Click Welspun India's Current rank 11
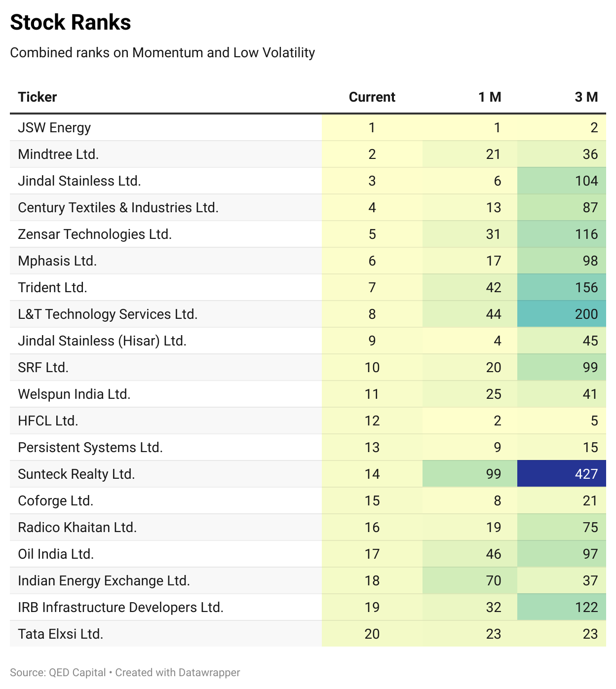Image resolution: width=616 pixels, height=689 pixels. tap(372, 394)
